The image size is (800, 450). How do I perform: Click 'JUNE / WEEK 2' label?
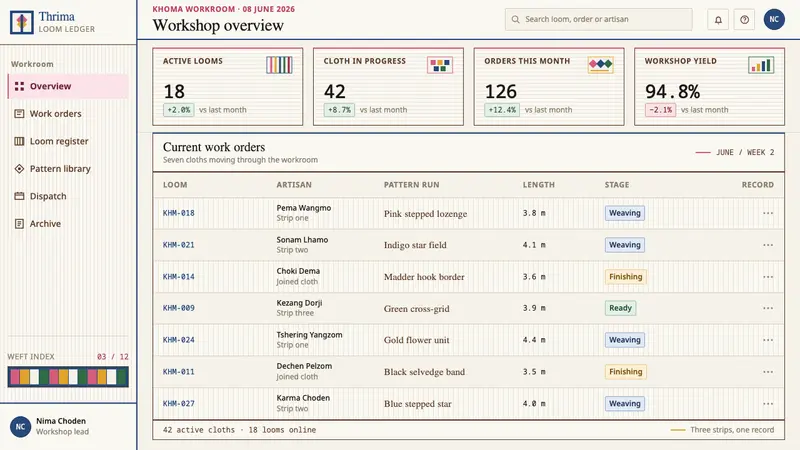(745, 153)
